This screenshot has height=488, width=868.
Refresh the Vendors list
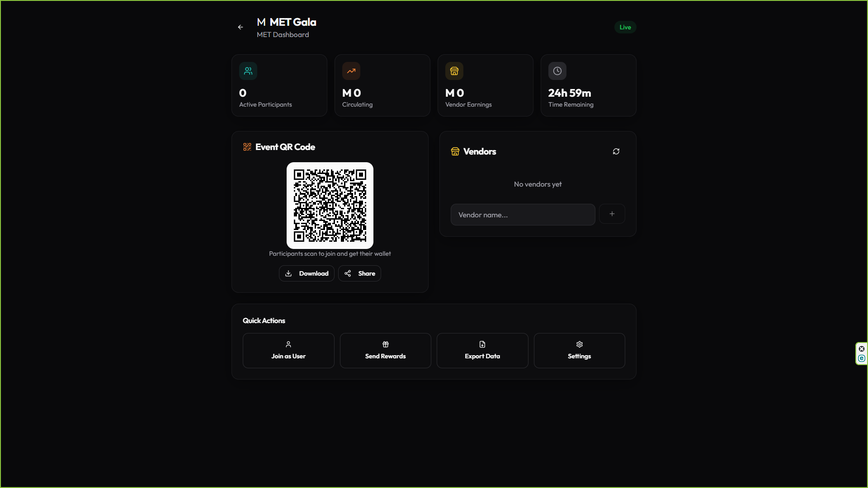tap(616, 151)
